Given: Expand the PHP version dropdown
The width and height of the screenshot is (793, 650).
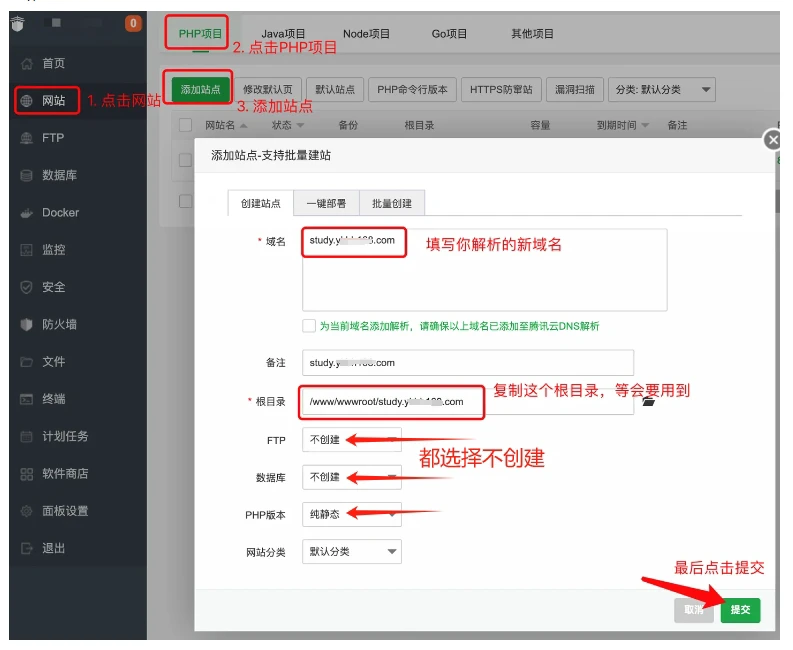Looking at the screenshot, I should pos(351,514).
